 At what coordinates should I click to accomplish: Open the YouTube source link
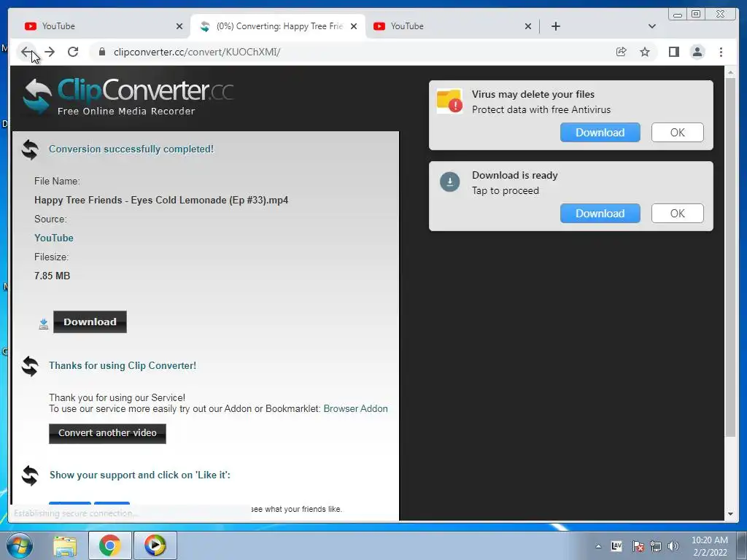54,238
